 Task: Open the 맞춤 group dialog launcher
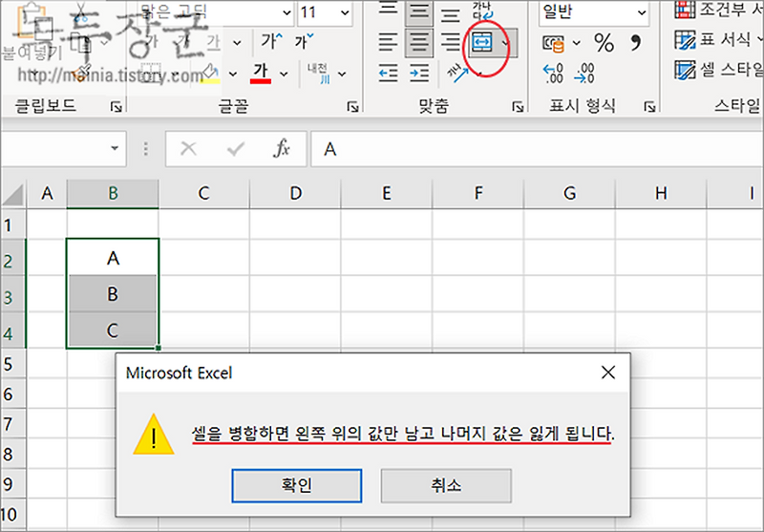pos(518,107)
